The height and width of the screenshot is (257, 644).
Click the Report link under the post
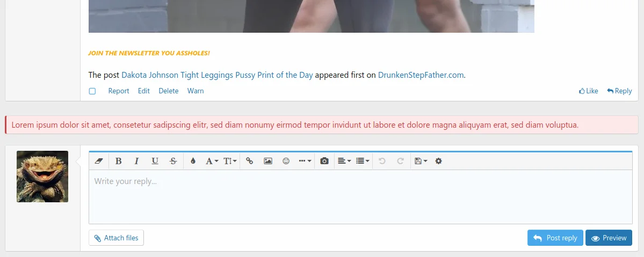coord(119,91)
